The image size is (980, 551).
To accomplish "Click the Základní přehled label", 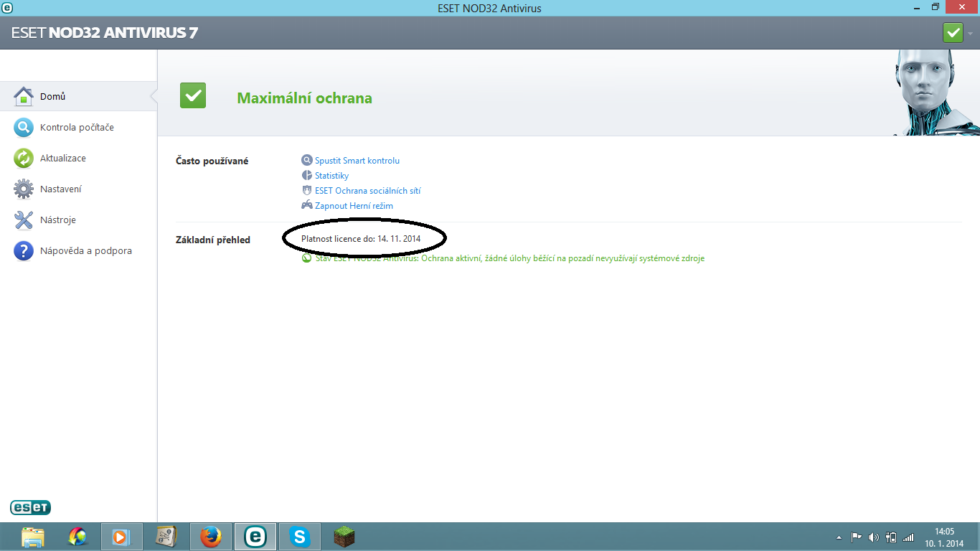I will pos(213,240).
